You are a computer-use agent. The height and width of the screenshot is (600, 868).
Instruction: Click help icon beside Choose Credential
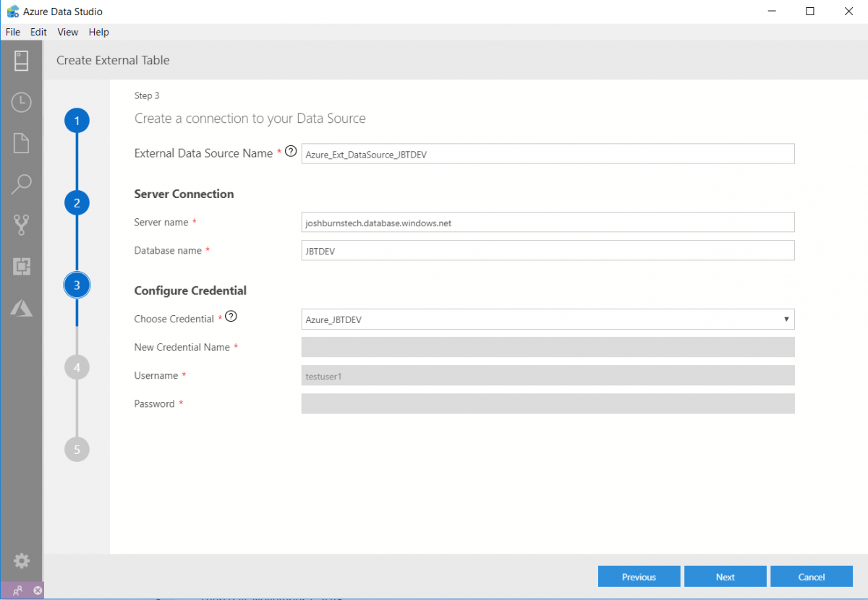pos(231,317)
